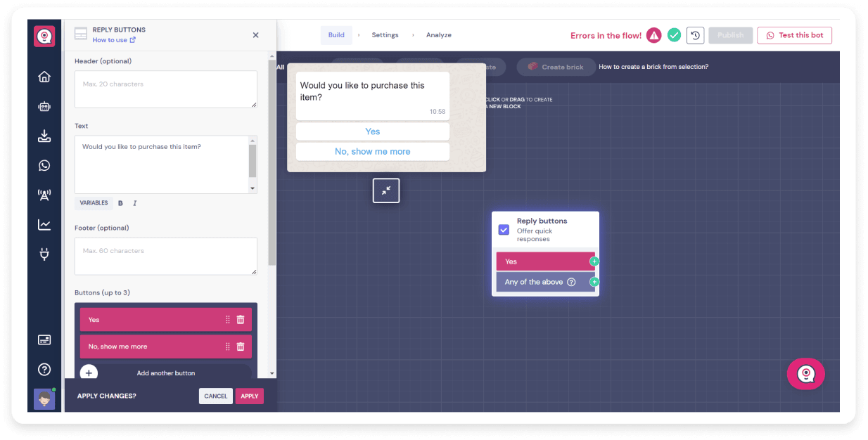Select the Home icon in the sidebar
This screenshot has height=440, width=868.
click(x=44, y=76)
